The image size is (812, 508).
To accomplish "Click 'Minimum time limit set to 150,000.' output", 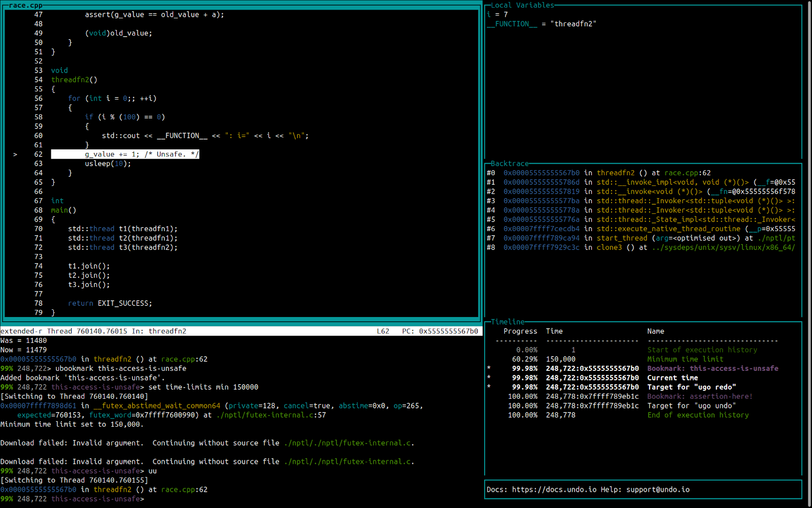I will pos(72,424).
